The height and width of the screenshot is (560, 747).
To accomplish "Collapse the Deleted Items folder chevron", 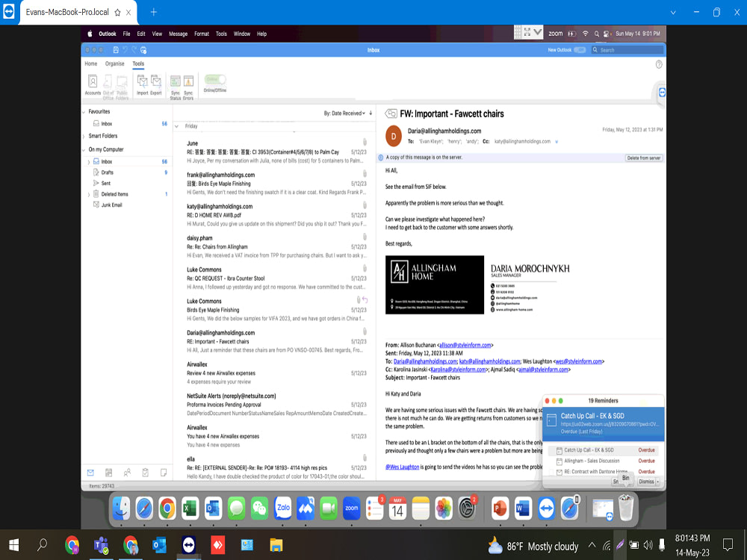I will pos(87,193).
